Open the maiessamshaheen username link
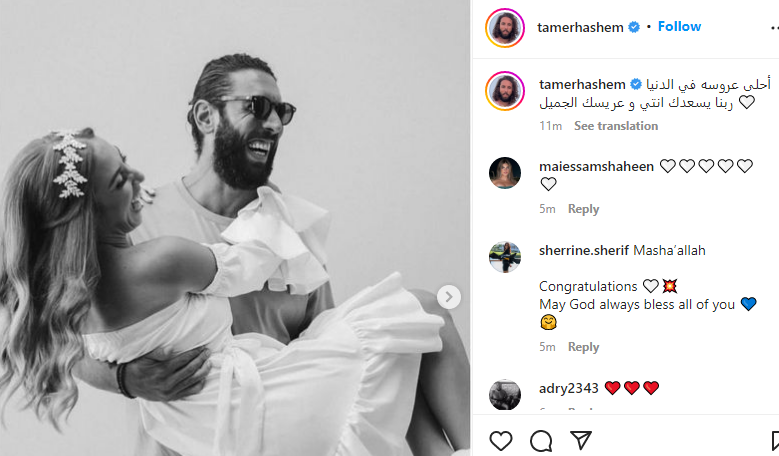Viewport: 779px width, 456px height. click(596, 166)
